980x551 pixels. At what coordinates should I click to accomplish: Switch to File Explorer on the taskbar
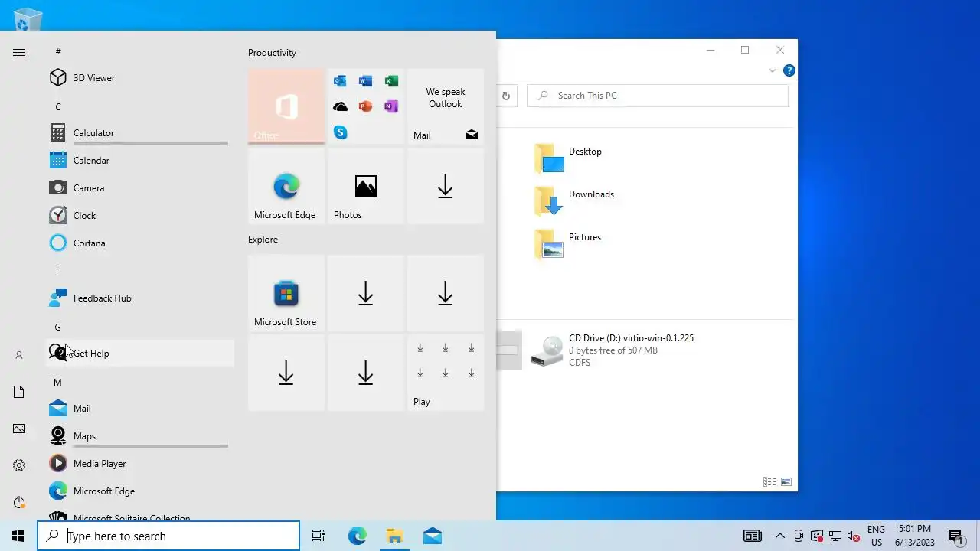pyautogui.click(x=395, y=536)
